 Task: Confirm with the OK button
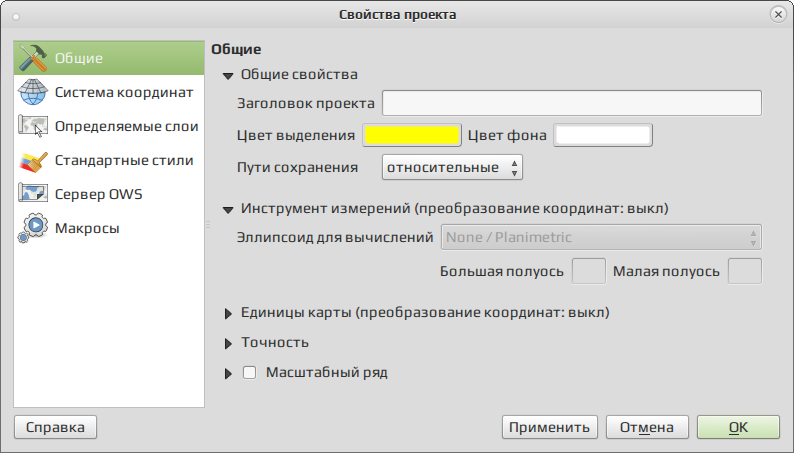click(x=738, y=427)
